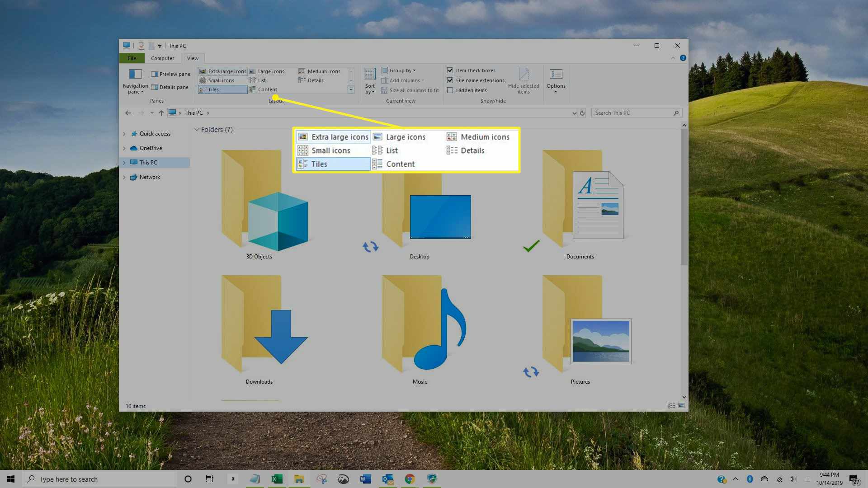Select Extra large icons layout in ribbon
868x488 pixels.
[223, 71]
